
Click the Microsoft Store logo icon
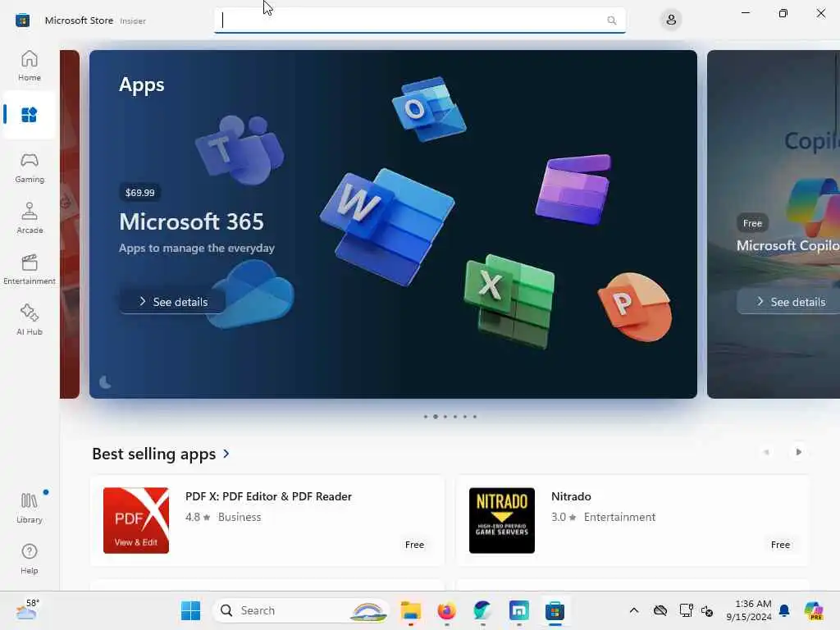pos(22,21)
